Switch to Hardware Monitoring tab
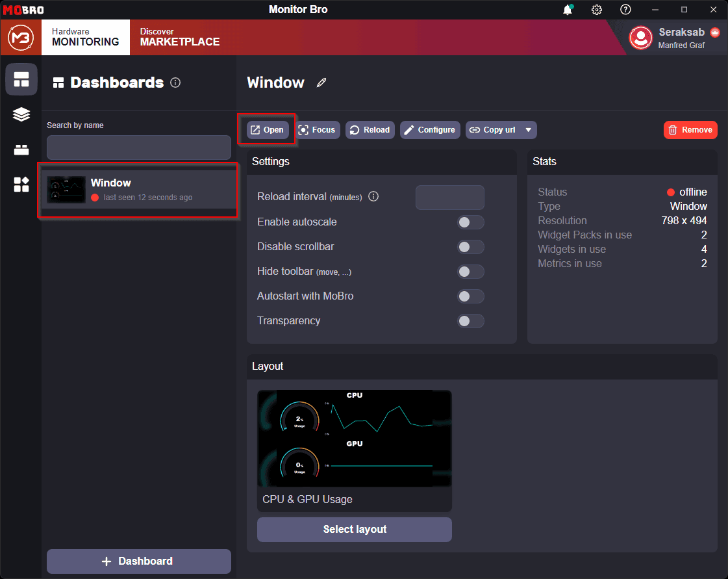Screen dimensions: 728x579 tap(86, 37)
